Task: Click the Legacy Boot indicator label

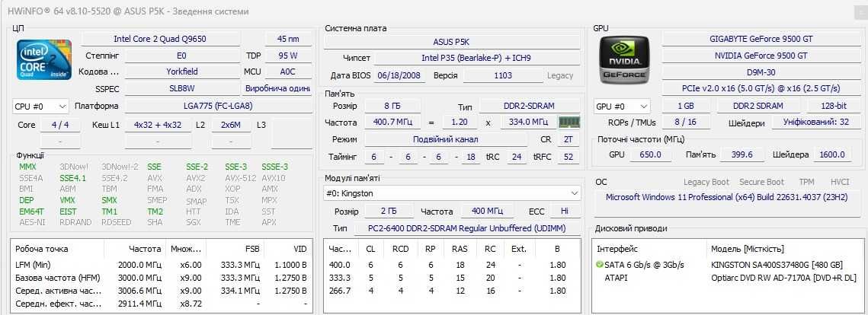Action: [x=706, y=182]
